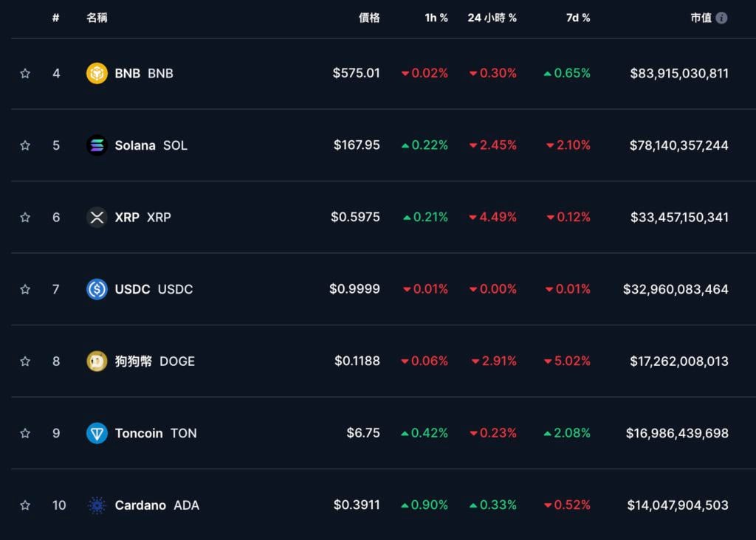
Task: Click DOGE 24h change 2.91%
Action: pos(494,361)
